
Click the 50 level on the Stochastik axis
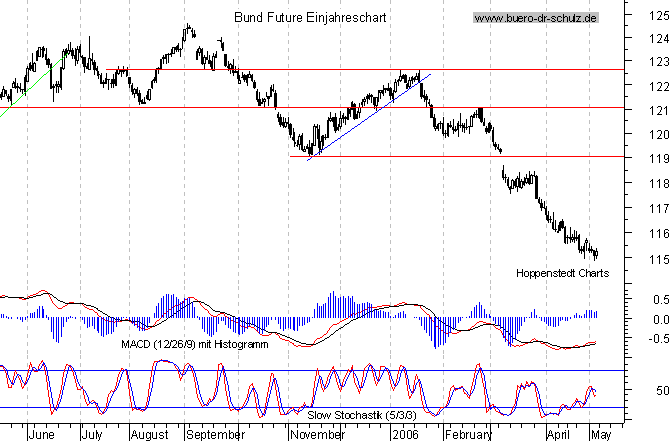click(x=656, y=390)
